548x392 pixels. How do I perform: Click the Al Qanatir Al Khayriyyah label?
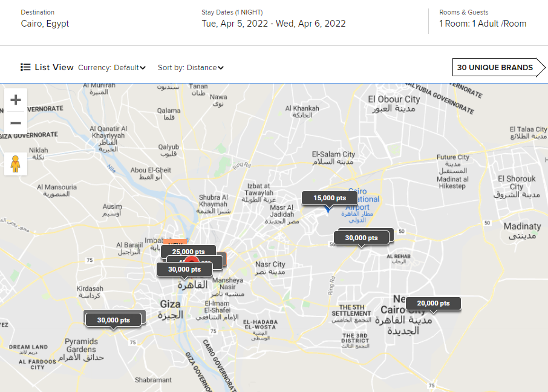point(108,139)
